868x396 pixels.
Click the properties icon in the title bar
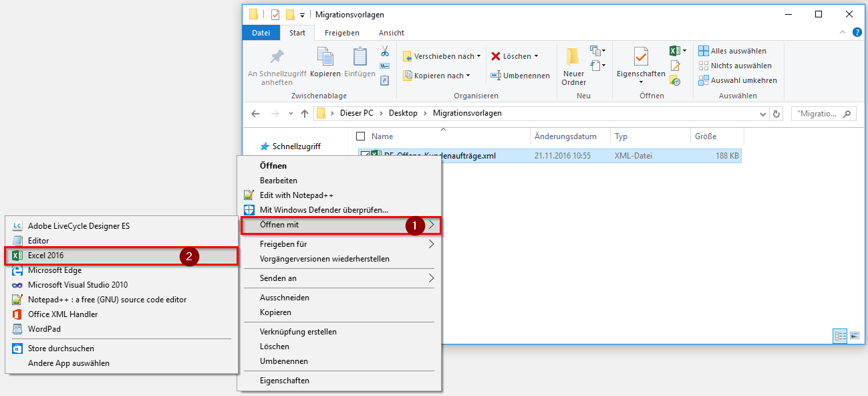[x=275, y=15]
